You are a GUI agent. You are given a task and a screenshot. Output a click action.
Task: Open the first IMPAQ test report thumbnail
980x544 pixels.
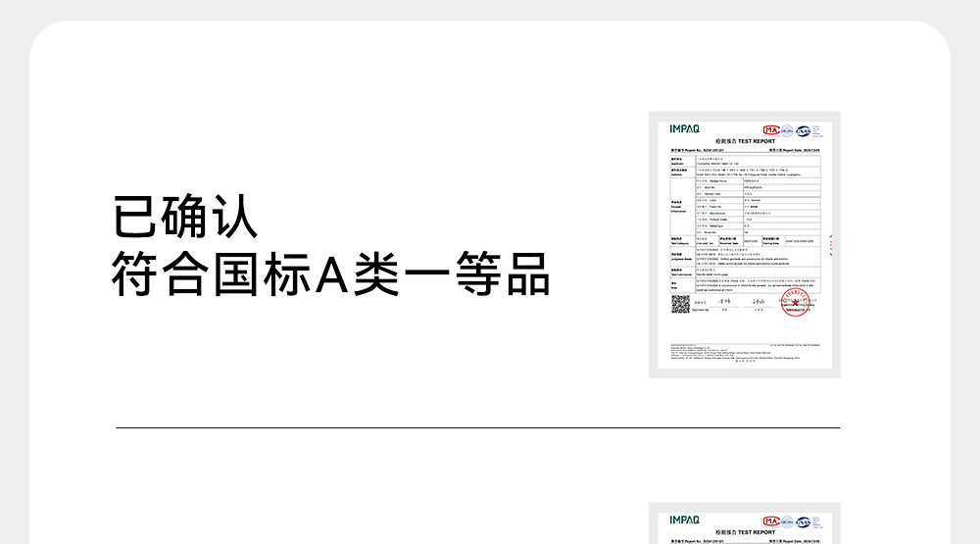pyautogui.click(x=745, y=244)
